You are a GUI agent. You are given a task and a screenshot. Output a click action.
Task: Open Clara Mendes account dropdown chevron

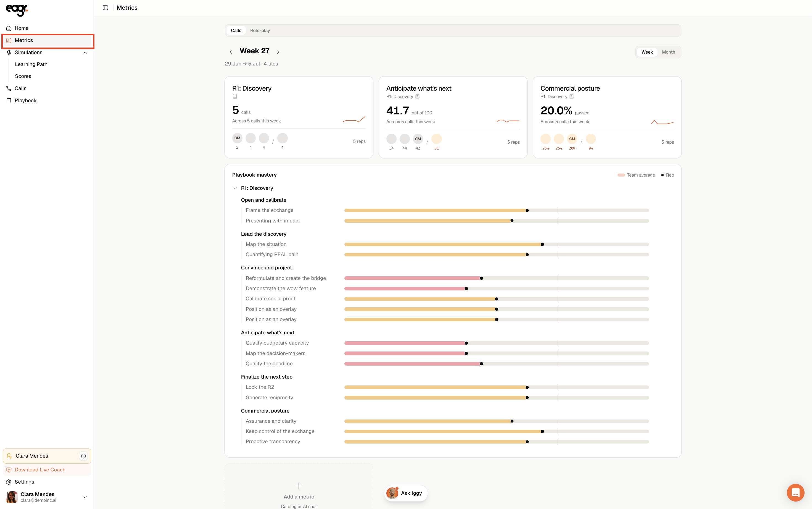coord(85,497)
